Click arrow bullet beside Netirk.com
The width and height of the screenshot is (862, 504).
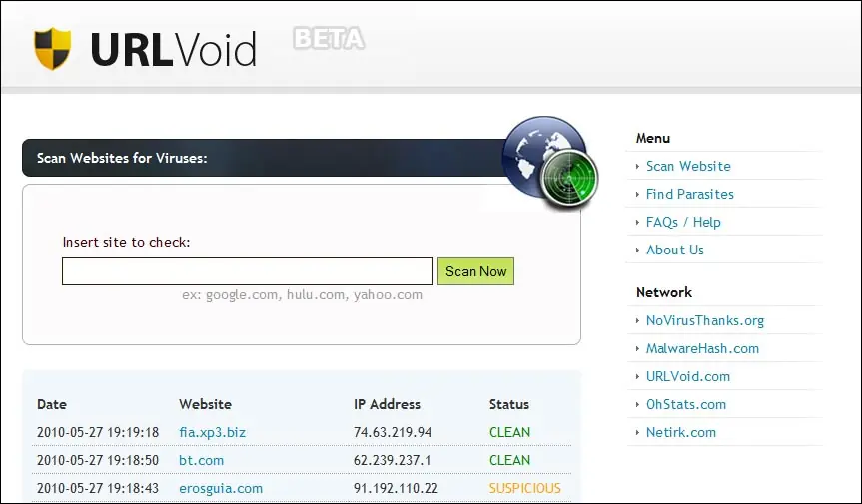[637, 432]
